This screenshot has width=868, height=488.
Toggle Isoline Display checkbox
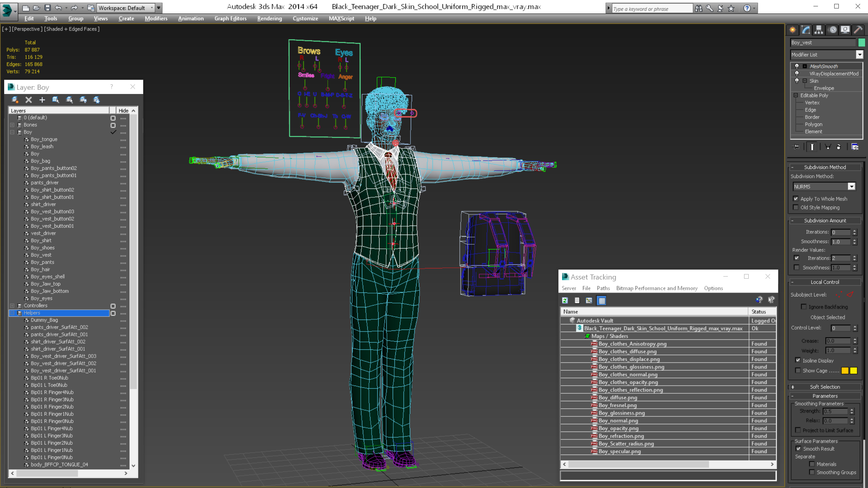[x=798, y=360]
